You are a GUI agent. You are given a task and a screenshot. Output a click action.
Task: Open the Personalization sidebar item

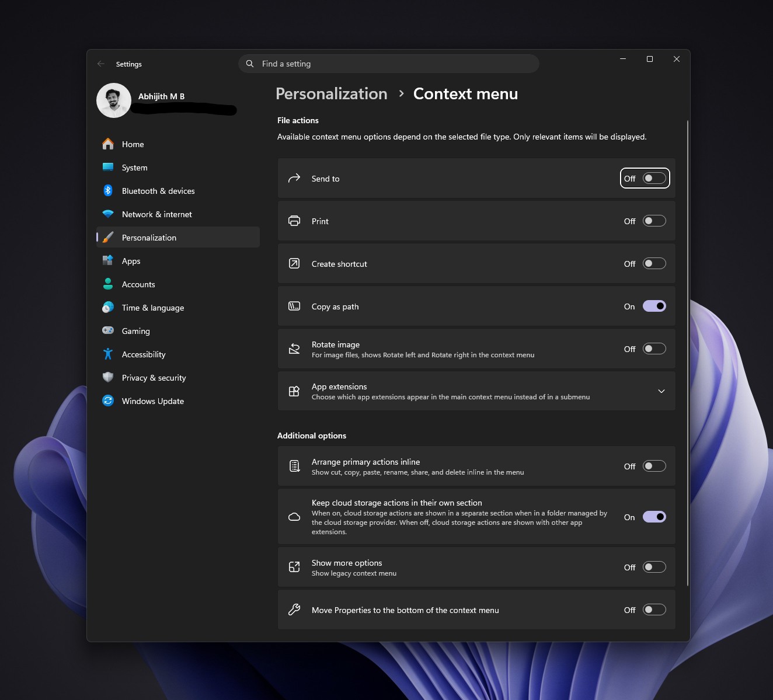[178, 237]
